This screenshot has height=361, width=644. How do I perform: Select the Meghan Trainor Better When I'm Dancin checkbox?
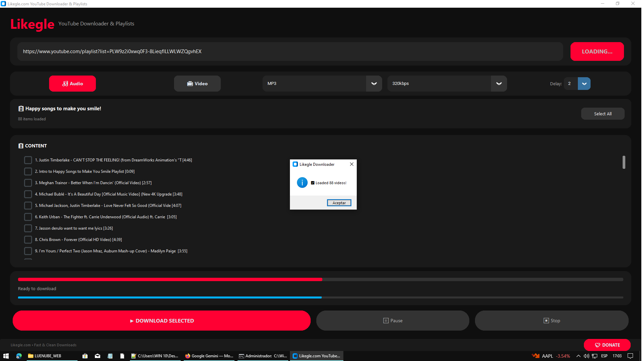pyautogui.click(x=28, y=183)
